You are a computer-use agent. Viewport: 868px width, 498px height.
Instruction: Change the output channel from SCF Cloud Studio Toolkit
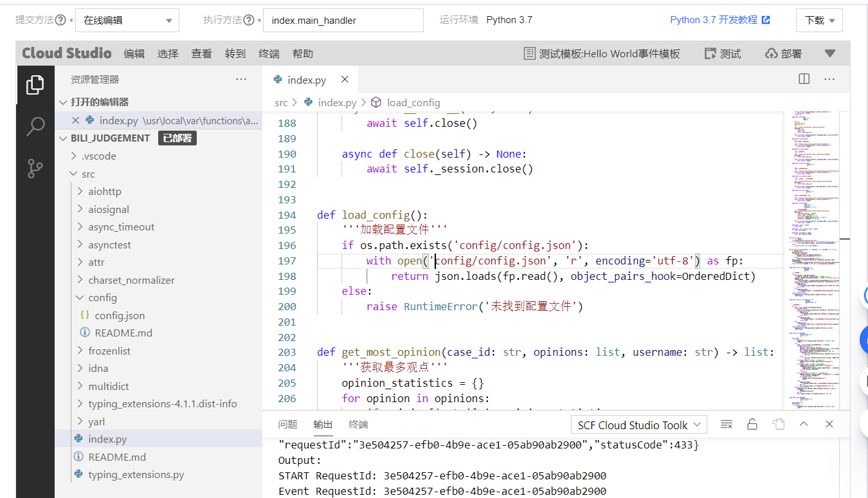pos(638,424)
